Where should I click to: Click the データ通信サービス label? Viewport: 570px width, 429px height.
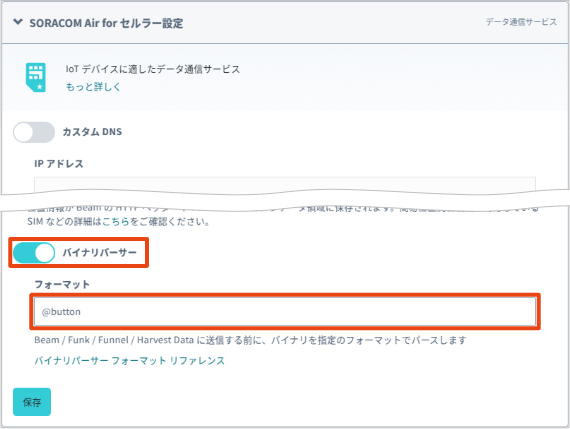[521, 22]
